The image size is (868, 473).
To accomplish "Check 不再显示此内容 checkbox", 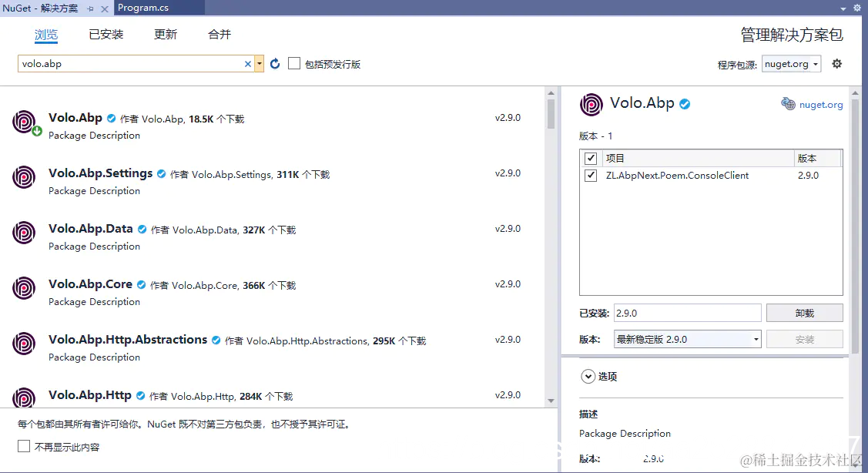I will (23, 445).
